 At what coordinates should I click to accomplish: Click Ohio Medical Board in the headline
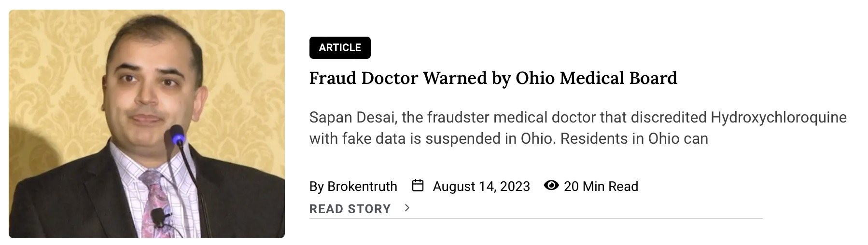point(596,78)
